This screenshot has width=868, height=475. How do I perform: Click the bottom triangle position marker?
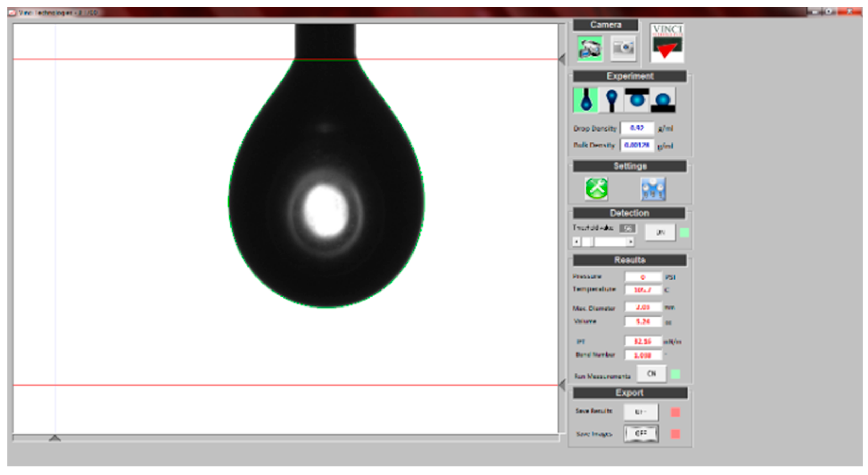55,438
